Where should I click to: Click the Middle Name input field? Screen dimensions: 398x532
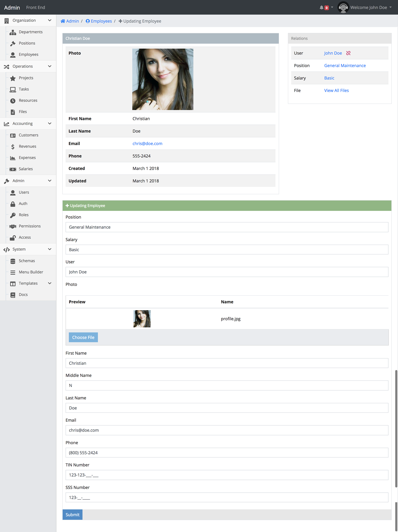pyautogui.click(x=227, y=386)
